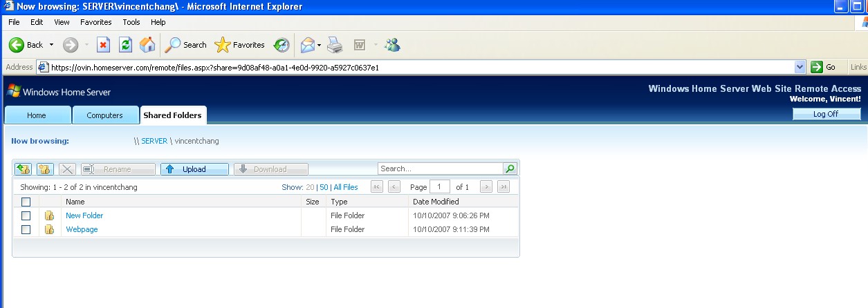Toggle the select-all checkbox in header

pyautogui.click(x=26, y=202)
